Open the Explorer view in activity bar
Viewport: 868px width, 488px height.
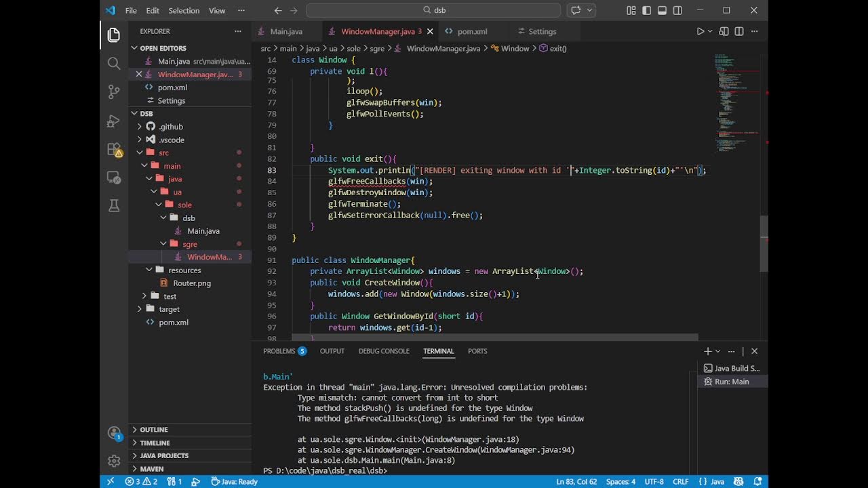(113, 35)
